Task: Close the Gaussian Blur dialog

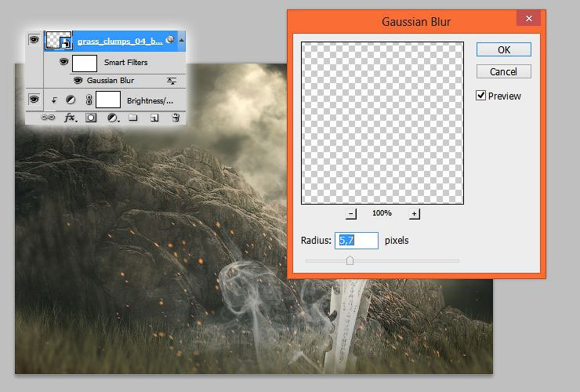Action: pos(528,18)
